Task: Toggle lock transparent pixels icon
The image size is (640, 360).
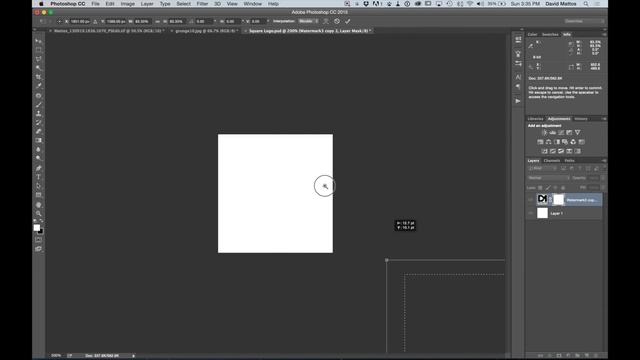Action: pos(540,188)
